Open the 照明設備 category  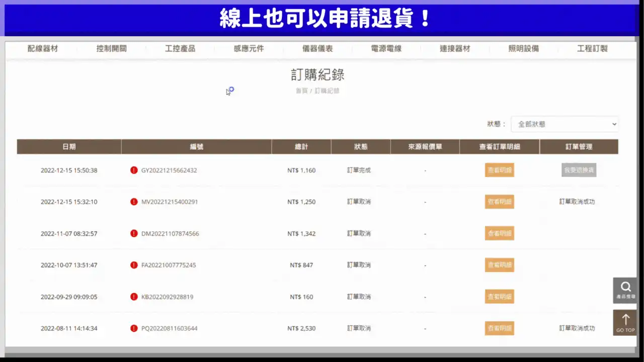(x=523, y=48)
